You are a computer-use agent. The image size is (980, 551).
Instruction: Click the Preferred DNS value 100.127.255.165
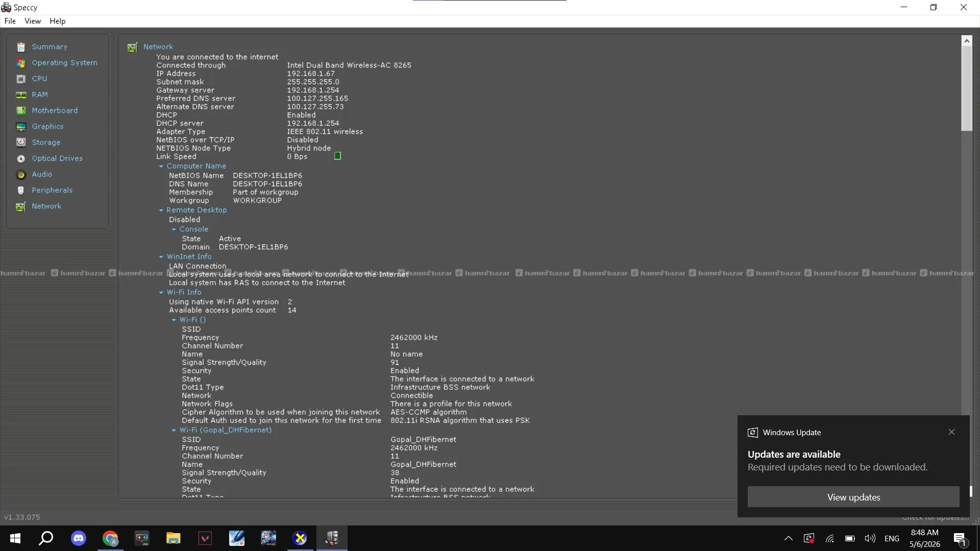(317, 98)
